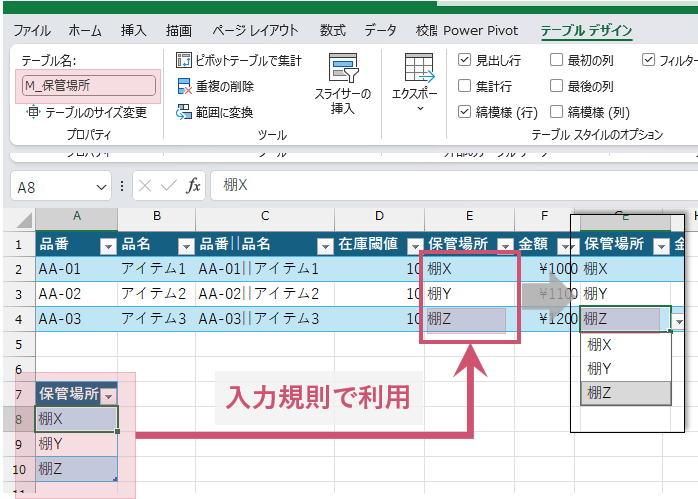Click the formula bar cancel X icon
The width and height of the screenshot is (698, 499).
[145, 185]
